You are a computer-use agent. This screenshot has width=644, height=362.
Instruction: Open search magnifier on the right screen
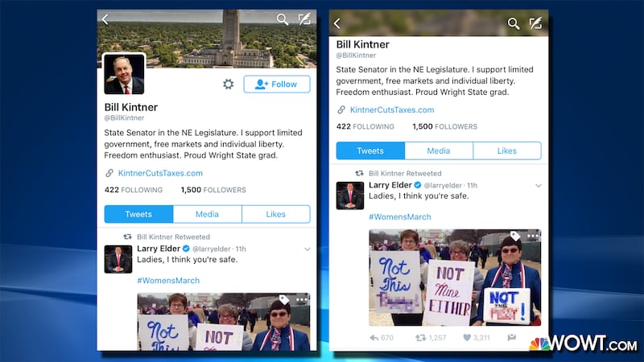tap(514, 23)
